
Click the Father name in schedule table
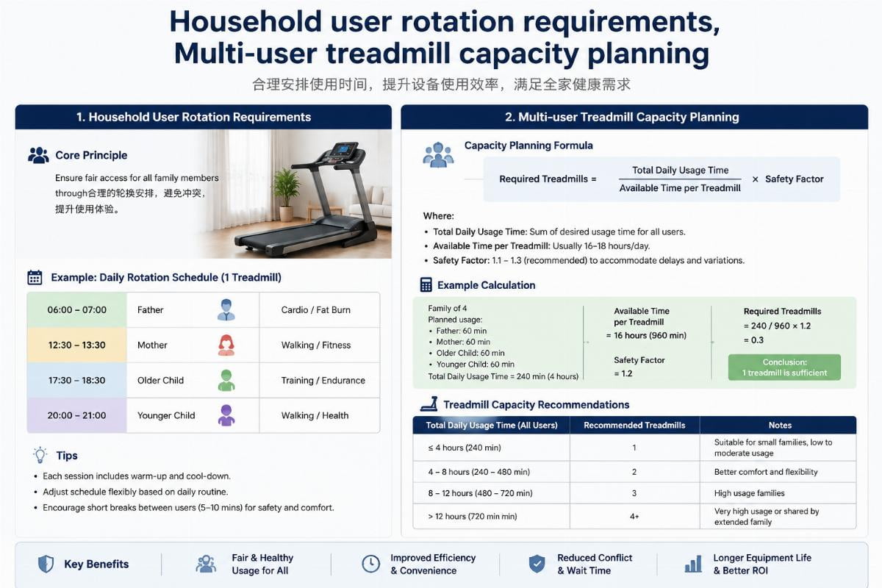(x=151, y=309)
